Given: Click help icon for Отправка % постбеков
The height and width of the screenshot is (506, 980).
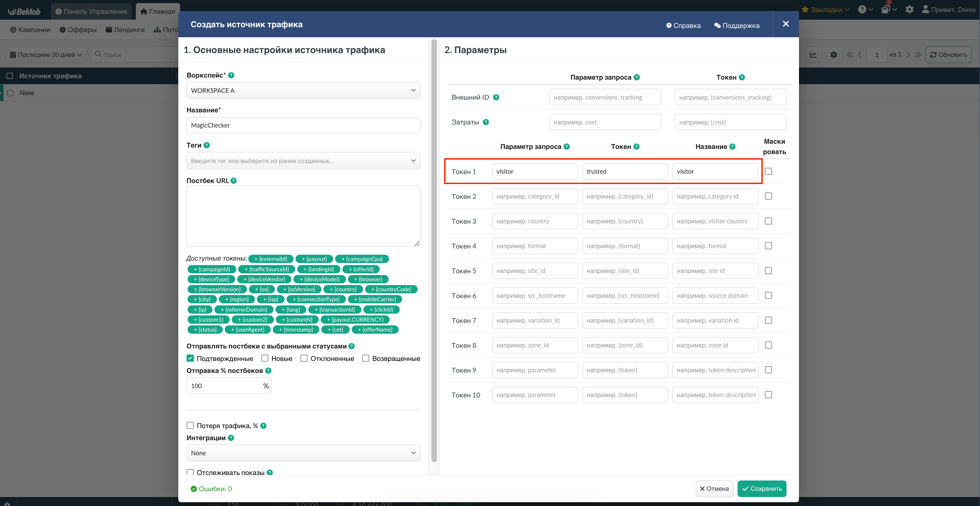Looking at the screenshot, I should tap(268, 371).
